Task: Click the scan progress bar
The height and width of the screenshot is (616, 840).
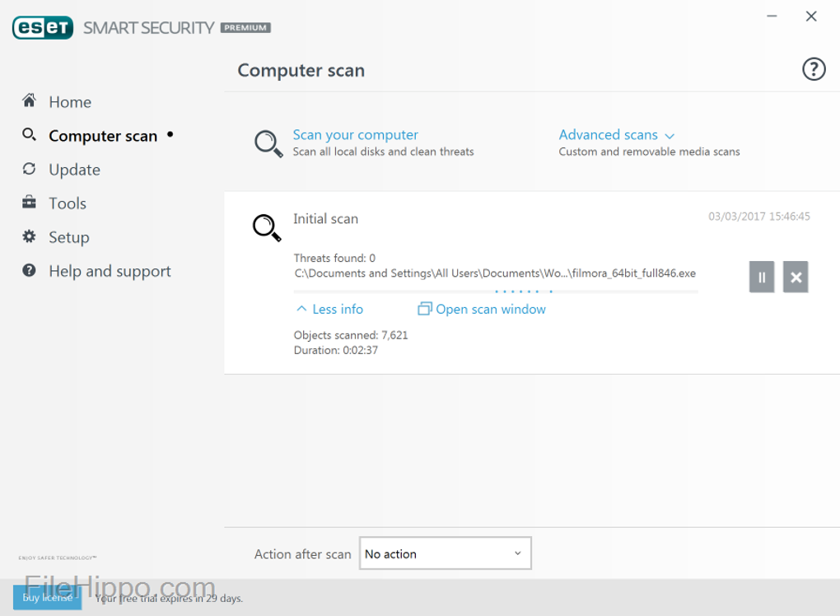Action: [x=495, y=292]
